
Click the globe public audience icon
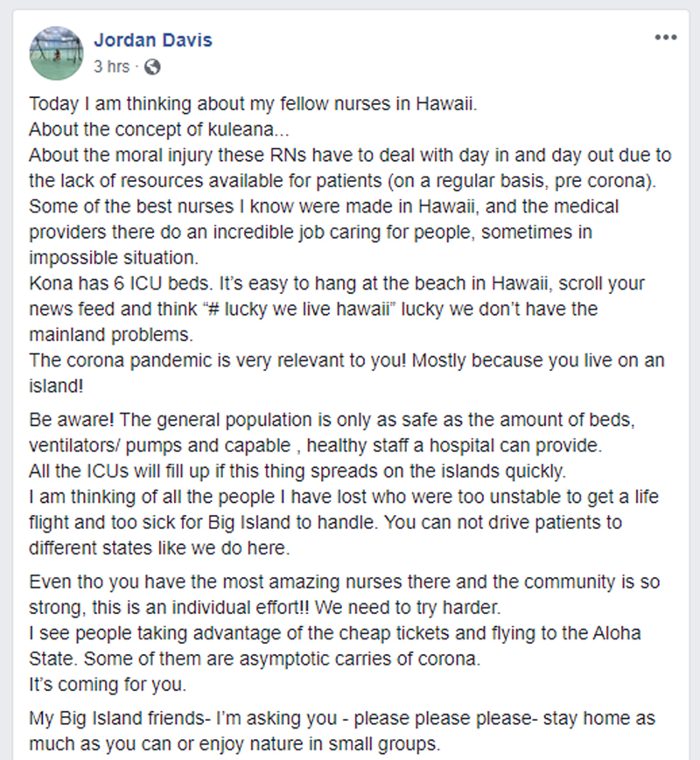point(150,66)
